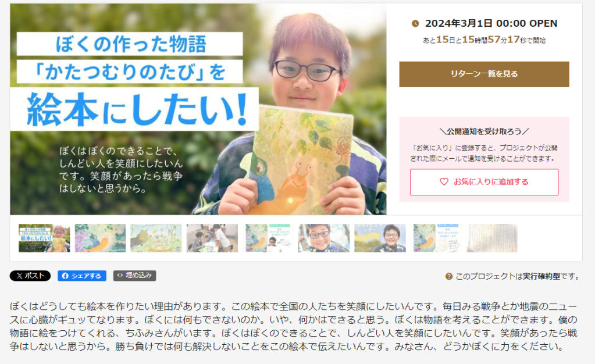Select the sixth thumbnail with the smiling boy close-up
The height and width of the screenshot is (364, 595).
click(x=324, y=238)
